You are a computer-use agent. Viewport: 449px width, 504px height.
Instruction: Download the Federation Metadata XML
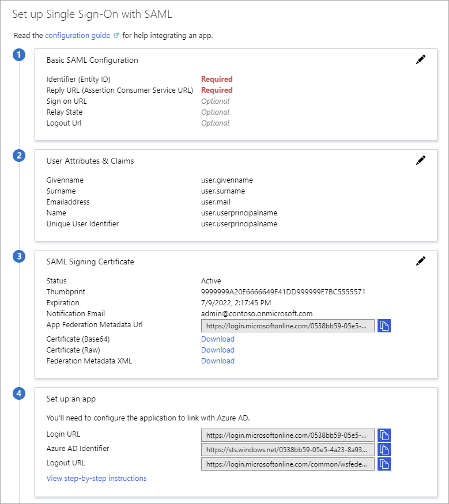pos(218,361)
